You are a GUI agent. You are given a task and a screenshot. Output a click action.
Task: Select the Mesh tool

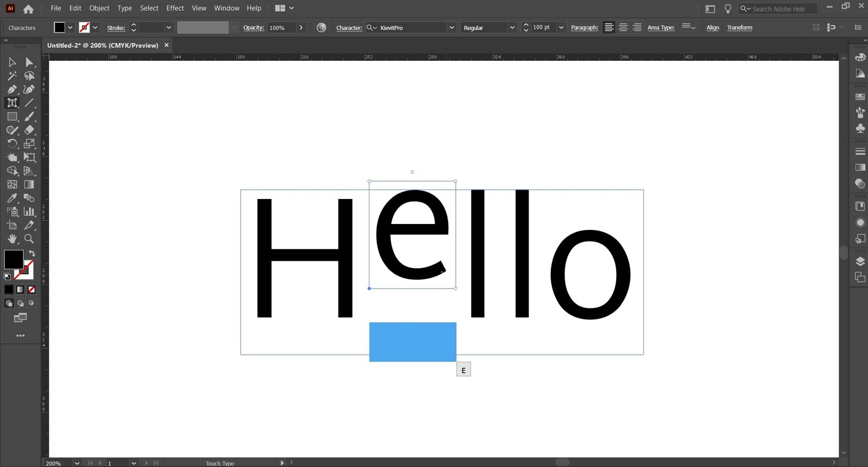point(12,184)
